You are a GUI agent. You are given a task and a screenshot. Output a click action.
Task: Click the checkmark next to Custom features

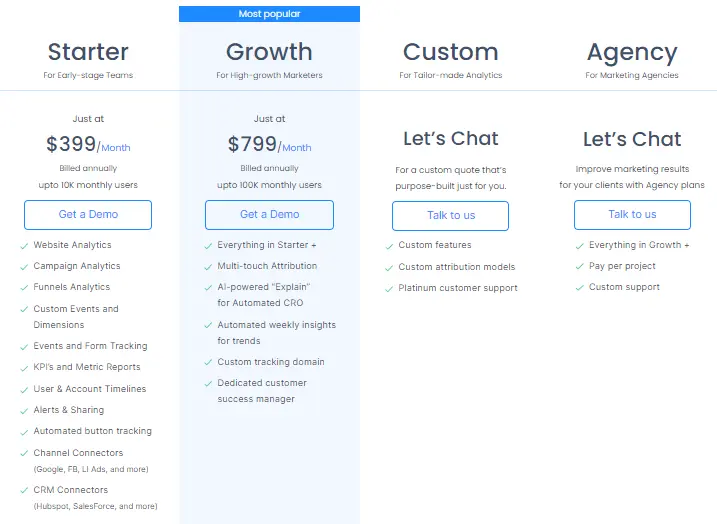point(388,245)
